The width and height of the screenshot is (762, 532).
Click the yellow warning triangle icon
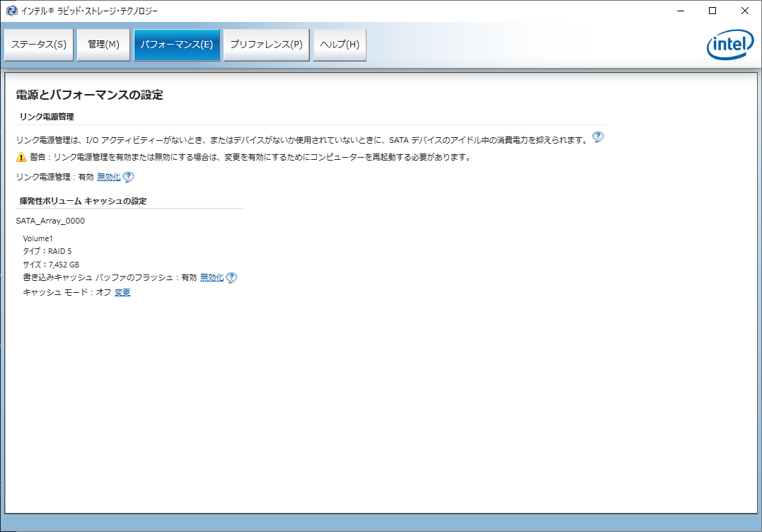pyautogui.click(x=21, y=157)
